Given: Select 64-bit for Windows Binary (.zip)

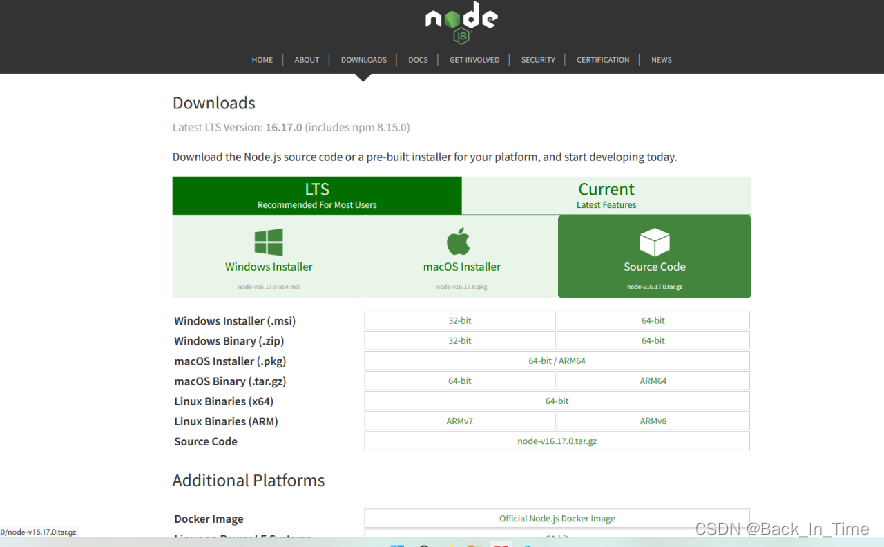Looking at the screenshot, I should coord(653,341).
